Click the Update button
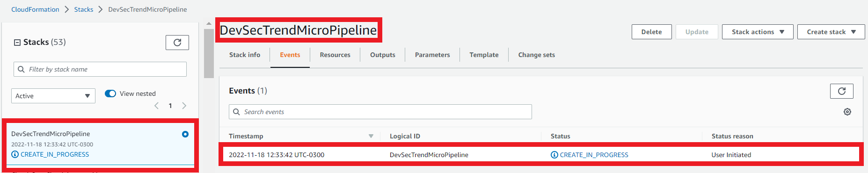 [x=697, y=32]
